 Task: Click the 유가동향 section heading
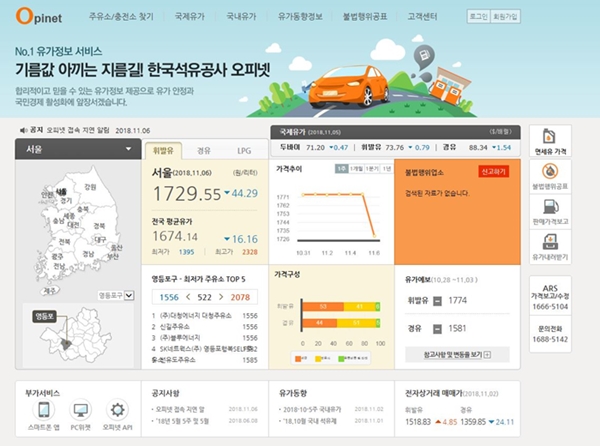click(293, 393)
